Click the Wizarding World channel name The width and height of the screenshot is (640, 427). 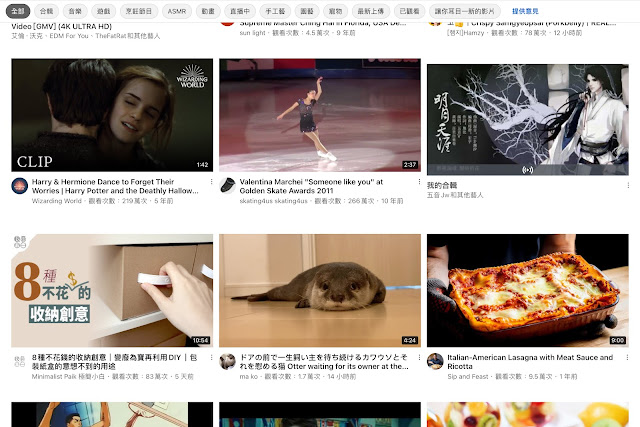tap(56, 201)
